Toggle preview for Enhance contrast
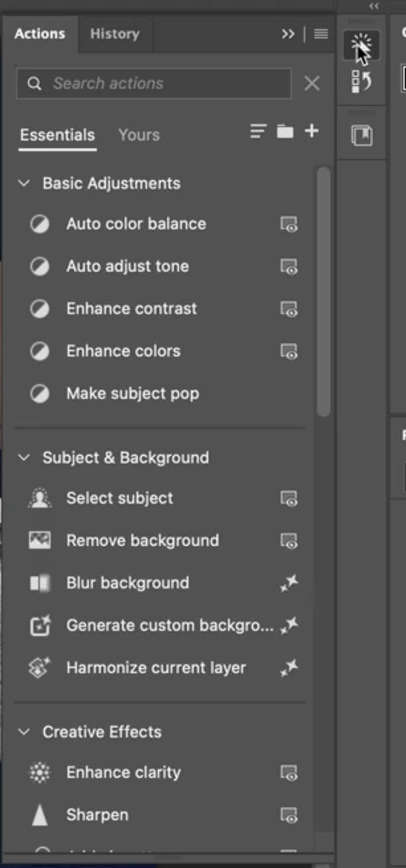This screenshot has width=406, height=868. pos(289,309)
